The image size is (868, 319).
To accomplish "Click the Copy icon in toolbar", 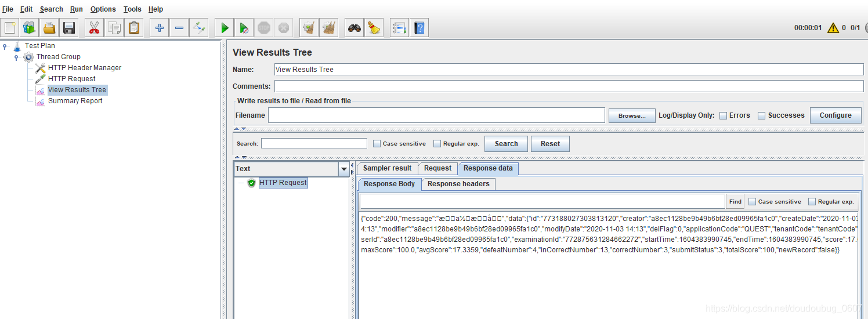I will [x=114, y=27].
